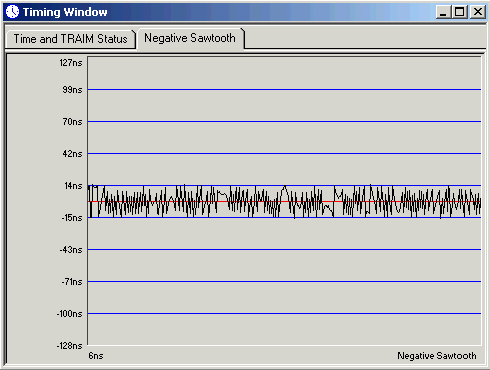
Task: Switch to Time and TRAIM Status tab
Action: point(70,39)
